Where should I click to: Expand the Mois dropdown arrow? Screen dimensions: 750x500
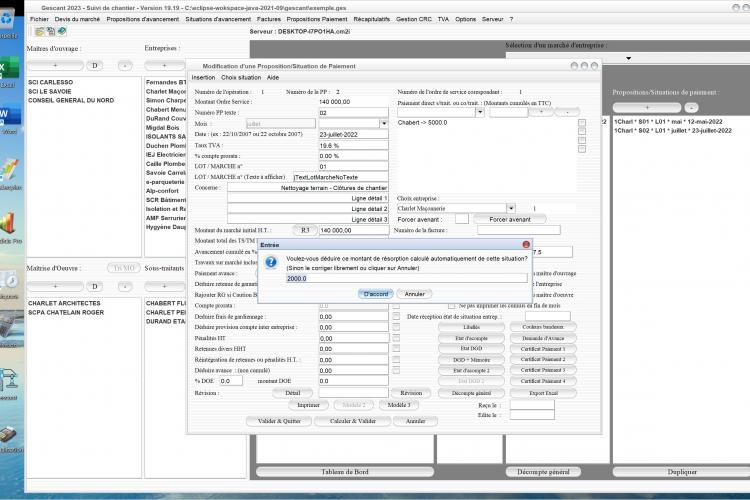coord(384,123)
